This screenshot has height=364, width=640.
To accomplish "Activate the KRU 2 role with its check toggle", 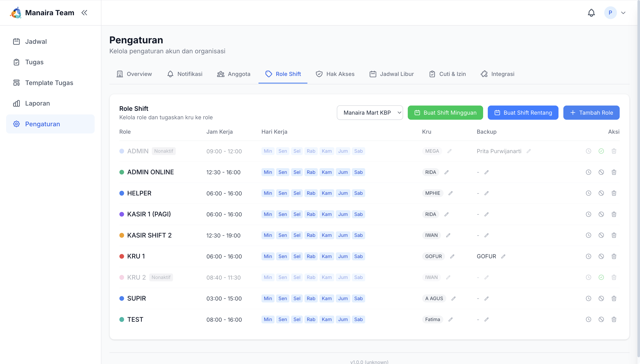I will (x=601, y=277).
